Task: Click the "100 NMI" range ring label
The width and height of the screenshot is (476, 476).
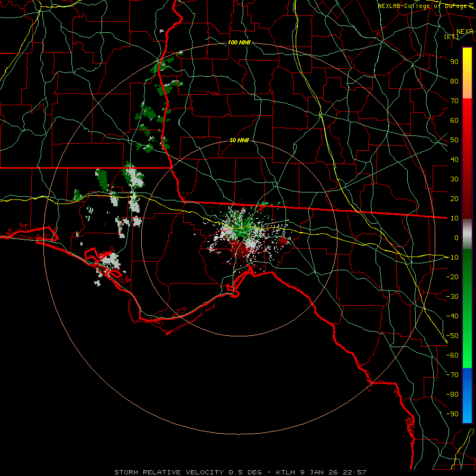Action: tap(239, 42)
